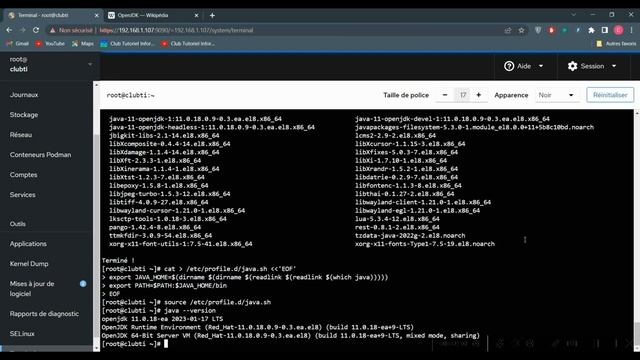Image resolution: width=640 pixels, height=360 pixels.
Task: Open Réseau in the sidebar
Action: pos(21,135)
